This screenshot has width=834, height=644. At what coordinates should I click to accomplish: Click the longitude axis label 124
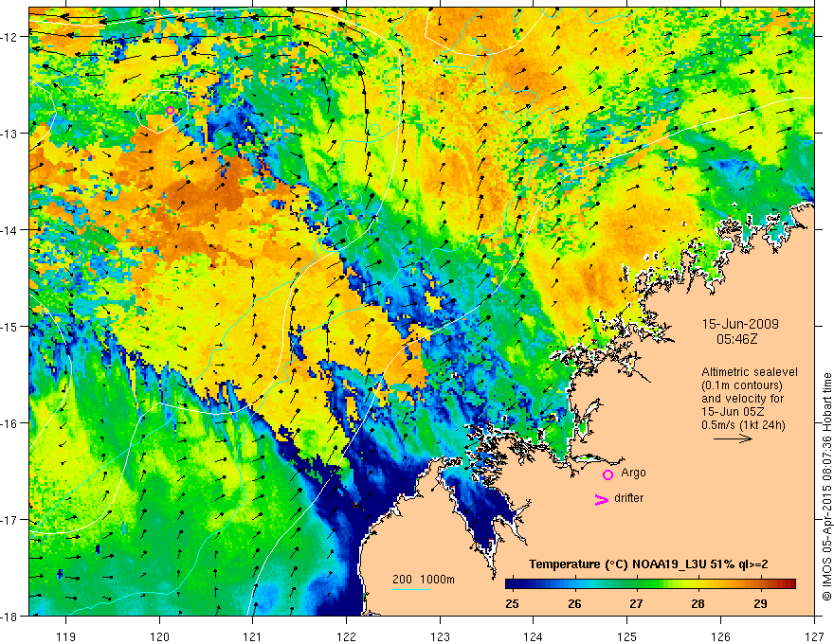point(534,636)
